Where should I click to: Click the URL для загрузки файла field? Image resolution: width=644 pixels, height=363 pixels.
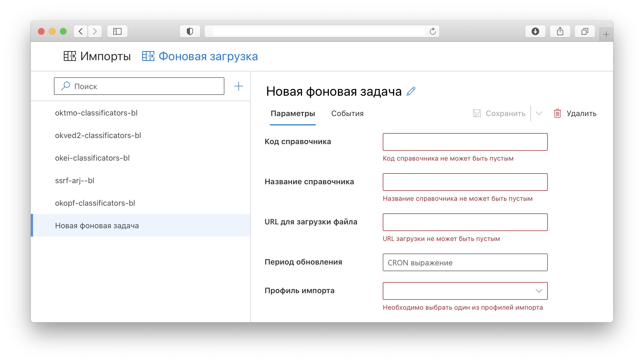coord(465,222)
